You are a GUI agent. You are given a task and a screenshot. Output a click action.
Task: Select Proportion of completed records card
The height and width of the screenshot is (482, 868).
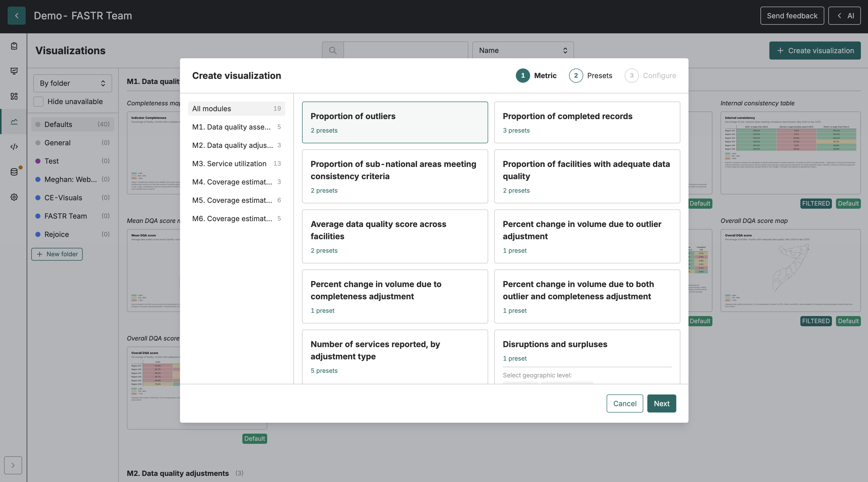587,122
